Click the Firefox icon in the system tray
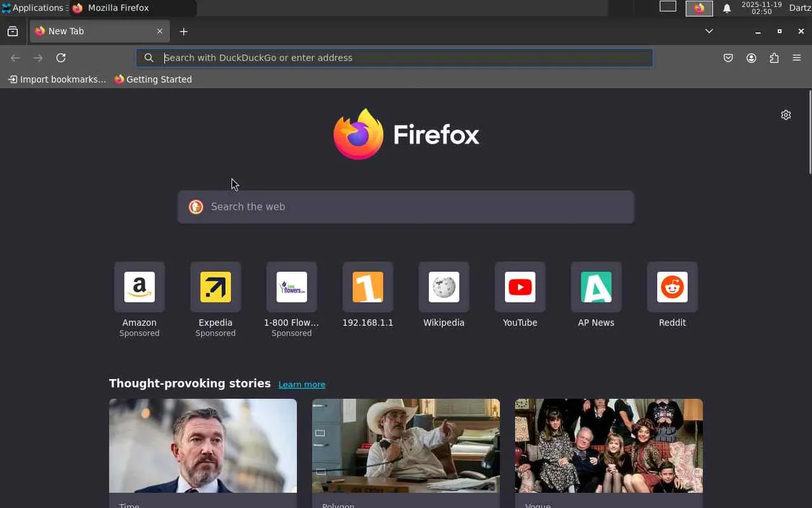Viewport: 812px width, 508px height. click(699, 8)
